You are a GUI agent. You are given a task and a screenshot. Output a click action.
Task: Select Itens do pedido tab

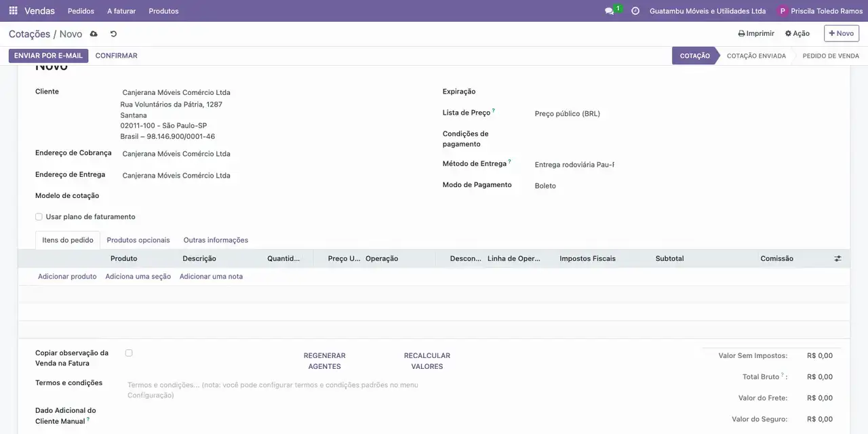[x=68, y=240]
